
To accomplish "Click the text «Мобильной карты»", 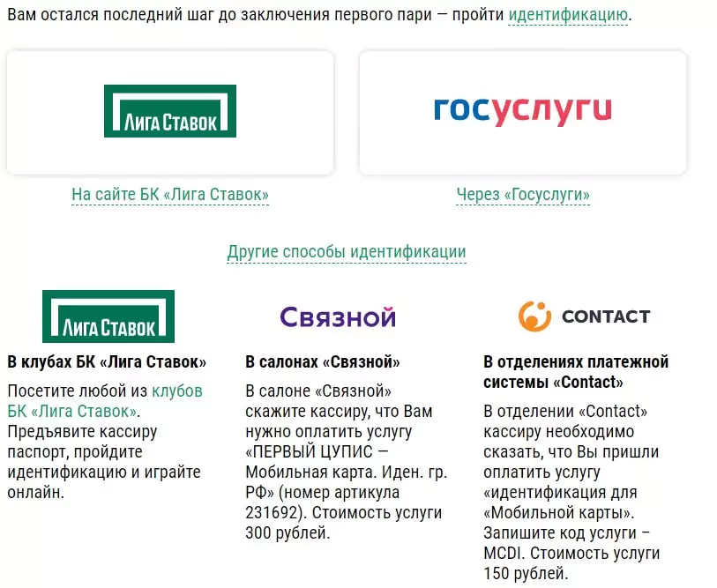I will click(559, 512).
